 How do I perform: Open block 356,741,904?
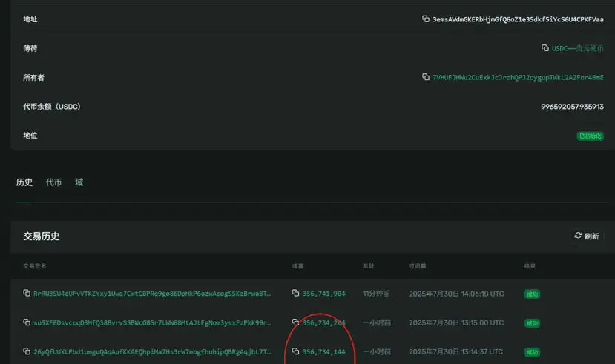(x=324, y=294)
